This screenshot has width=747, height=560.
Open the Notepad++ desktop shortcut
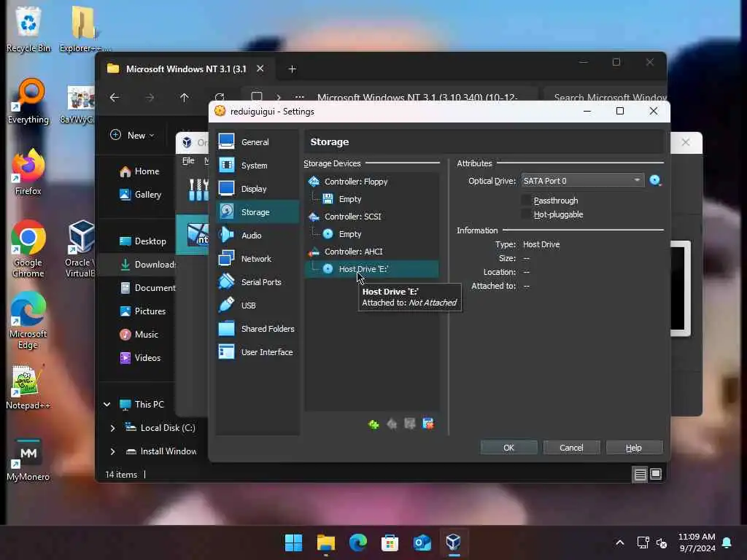click(28, 386)
